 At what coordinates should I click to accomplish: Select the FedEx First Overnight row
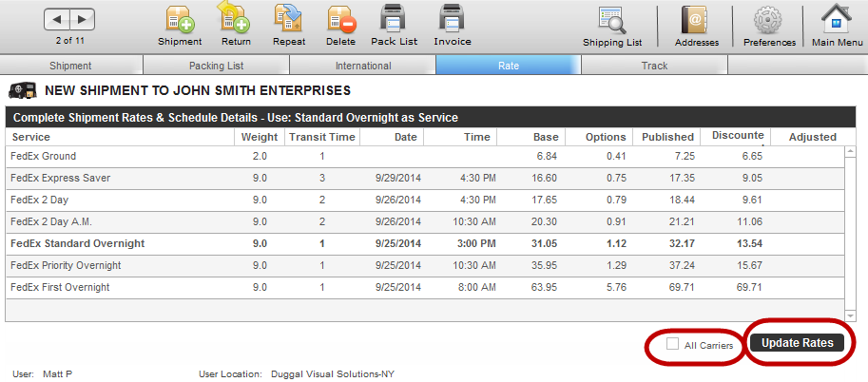pyautogui.click(x=425, y=287)
